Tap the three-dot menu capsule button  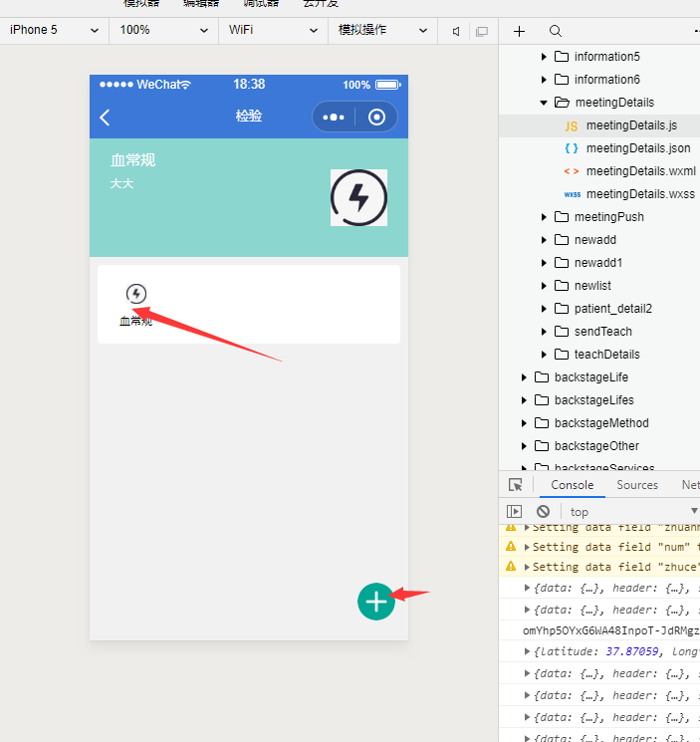pyautogui.click(x=334, y=117)
